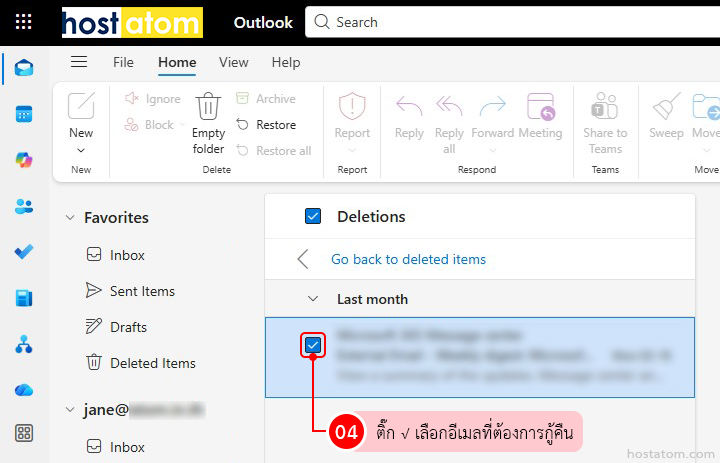Screen dimensions: 720x463
Task: Open the Report dropdown arrow
Action: pyautogui.click(x=352, y=150)
